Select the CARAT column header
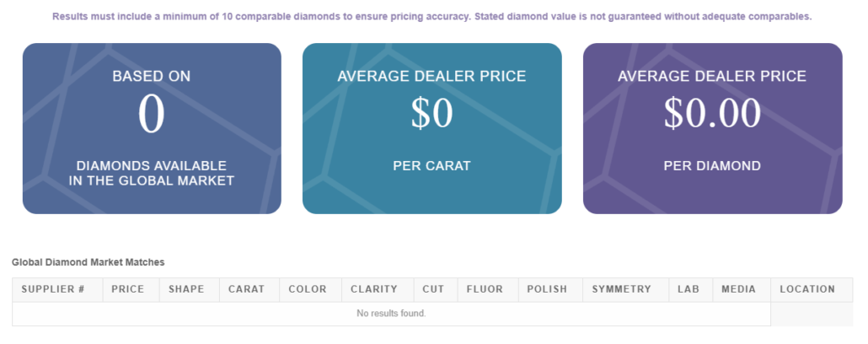 tap(247, 289)
